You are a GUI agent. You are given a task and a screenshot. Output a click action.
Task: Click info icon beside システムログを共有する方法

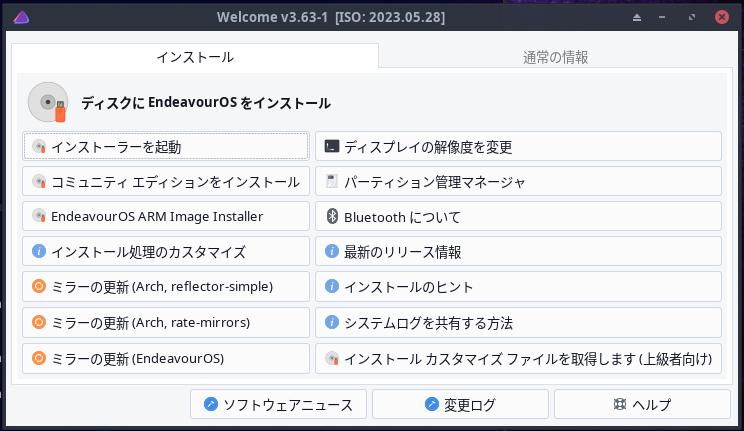[332, 322]
